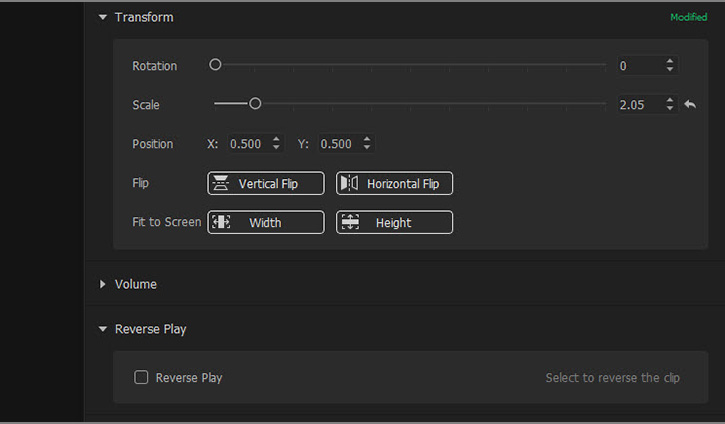Collapse the Reverse Play section
The image size is (725, 424).
103,329
